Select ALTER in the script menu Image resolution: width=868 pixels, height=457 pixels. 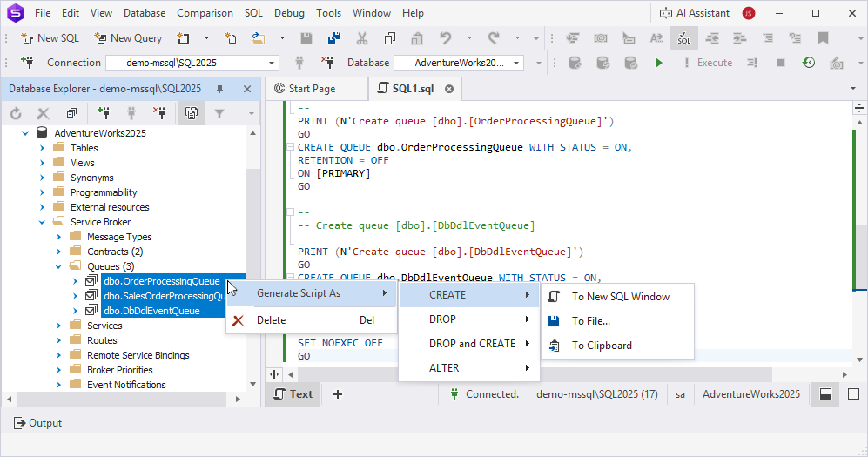coord(469,368)
